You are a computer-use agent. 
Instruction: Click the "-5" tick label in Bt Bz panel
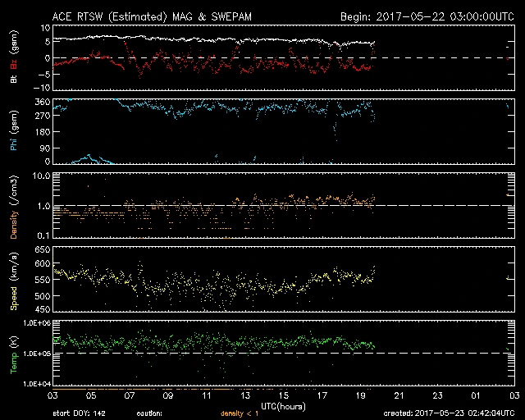pos(43,74)
